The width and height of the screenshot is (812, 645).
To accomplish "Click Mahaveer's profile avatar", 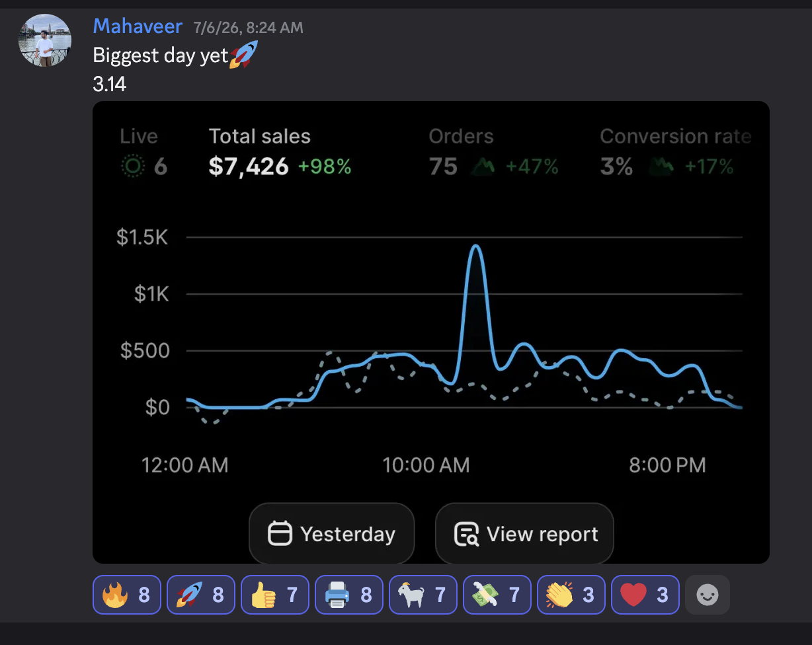I will pos(45,40).
